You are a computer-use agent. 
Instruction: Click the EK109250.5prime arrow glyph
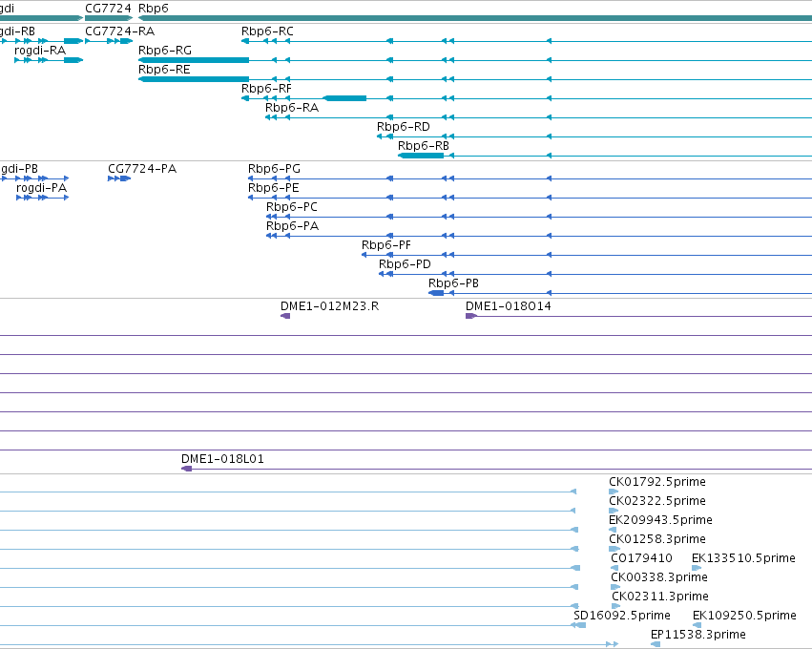(x=697, y=625)
